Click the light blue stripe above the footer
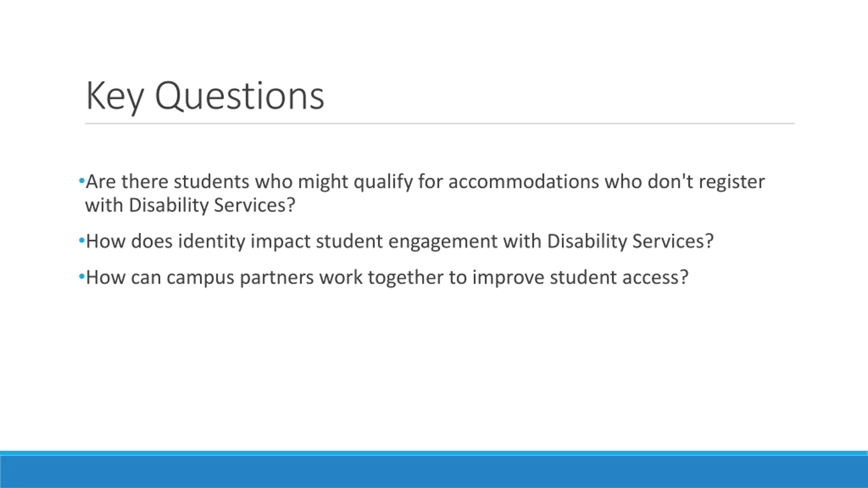The image size is (868, 488). pyautogui.click(x=434, y=453)
